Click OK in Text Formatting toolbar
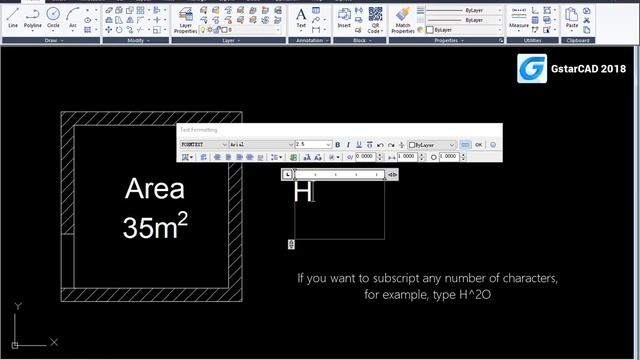 pos(479,145)
